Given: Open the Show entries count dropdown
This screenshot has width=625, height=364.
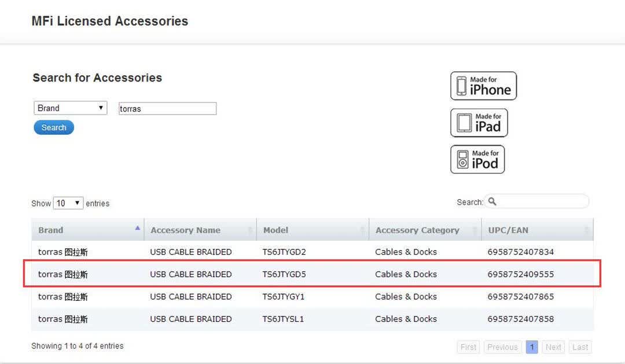Looking at the screenshot, I should coord(68,203).
